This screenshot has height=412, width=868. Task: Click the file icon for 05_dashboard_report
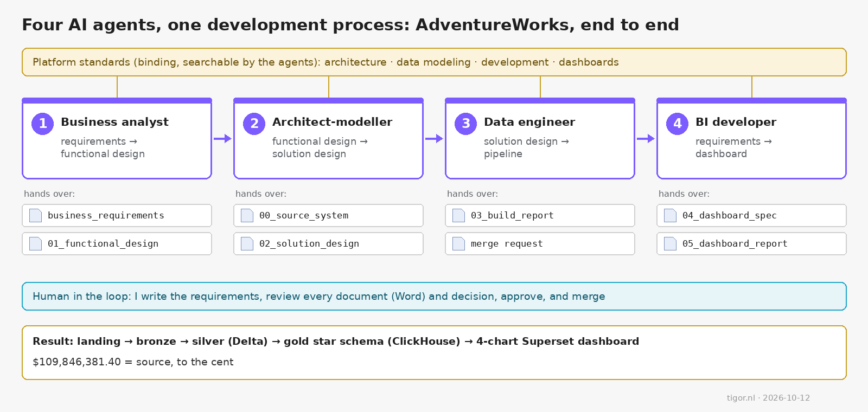(x=670, y=243)
